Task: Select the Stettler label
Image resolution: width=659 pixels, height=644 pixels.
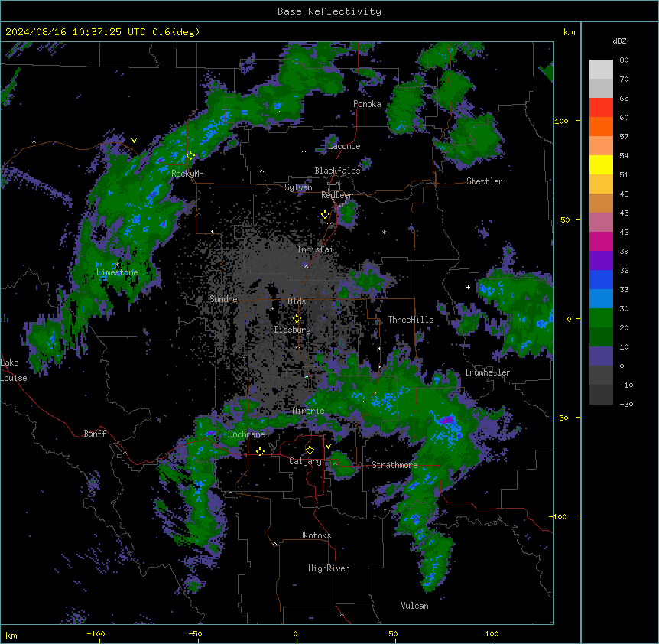Action: (485, 181)
